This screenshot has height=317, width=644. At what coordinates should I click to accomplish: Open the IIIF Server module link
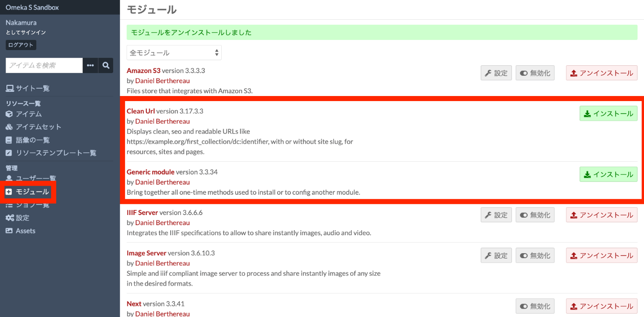(x=142, y=213)
